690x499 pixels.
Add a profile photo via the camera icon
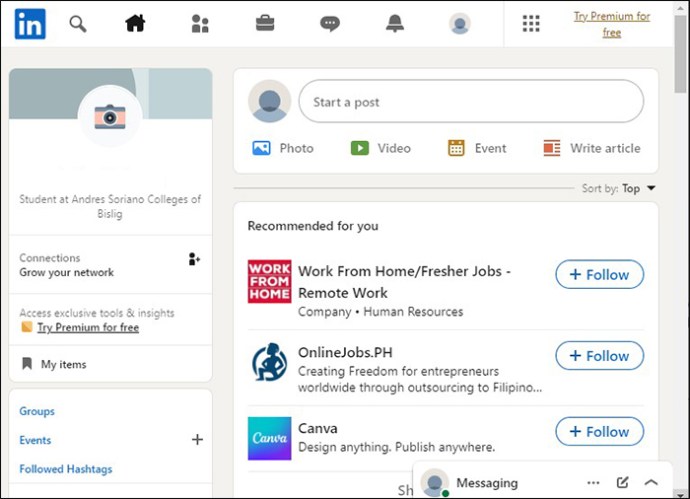pyautogui.click(x=110, y=117)
